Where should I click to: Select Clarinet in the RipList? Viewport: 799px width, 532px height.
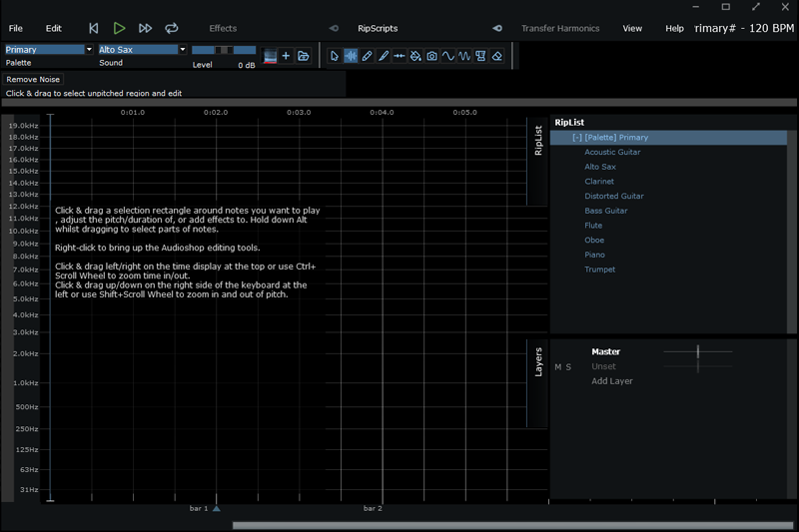[x=599, y=182]
